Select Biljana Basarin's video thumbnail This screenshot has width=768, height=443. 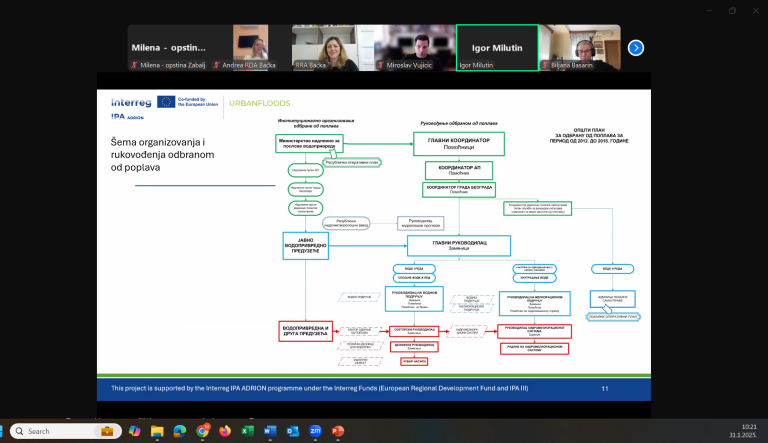coord(579,47)
